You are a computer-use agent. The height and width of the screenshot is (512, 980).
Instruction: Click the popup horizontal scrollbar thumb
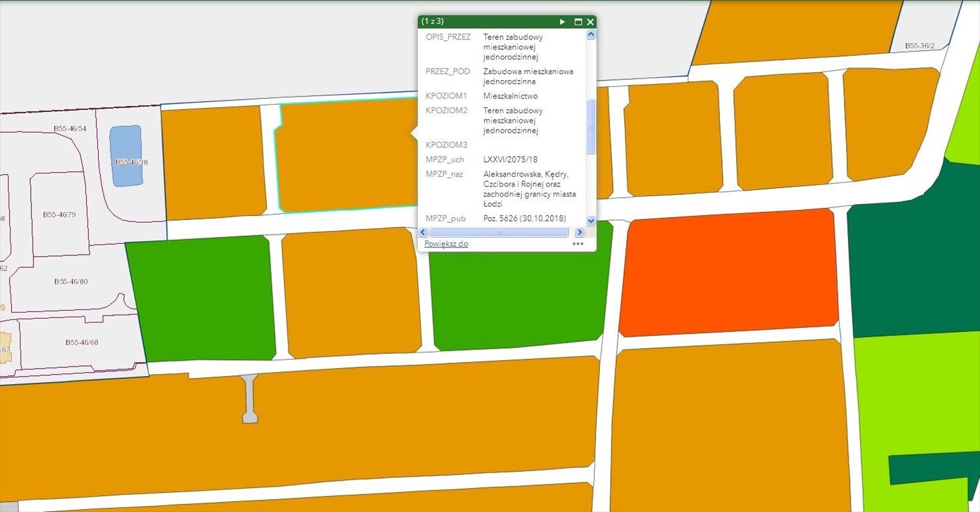coord(499,232)
